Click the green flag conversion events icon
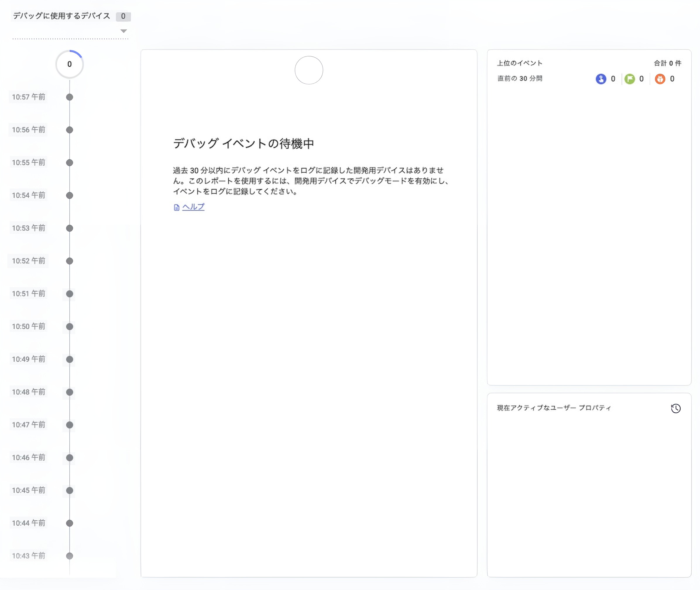This screenshot has width=700, height=590. 629,79
